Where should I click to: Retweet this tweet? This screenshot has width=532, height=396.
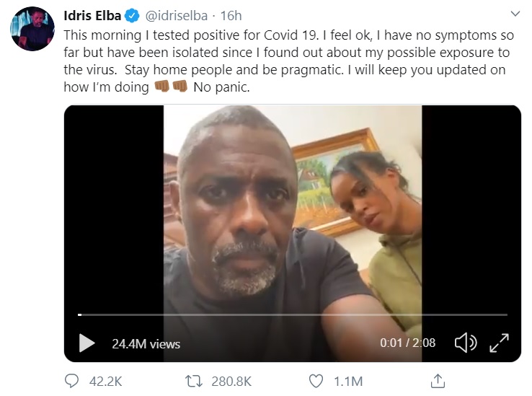point(192,380)
